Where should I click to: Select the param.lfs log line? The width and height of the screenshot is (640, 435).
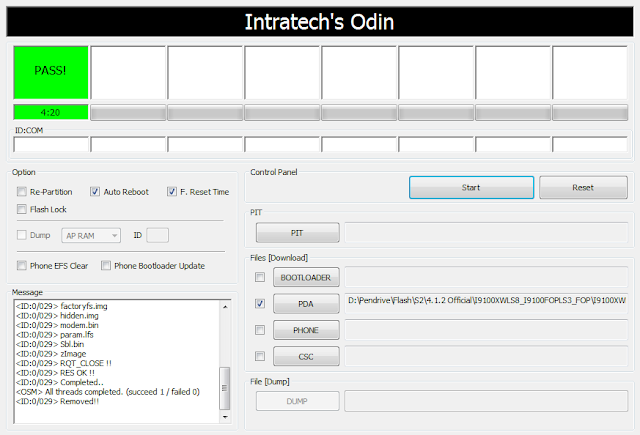pos(55,335)
